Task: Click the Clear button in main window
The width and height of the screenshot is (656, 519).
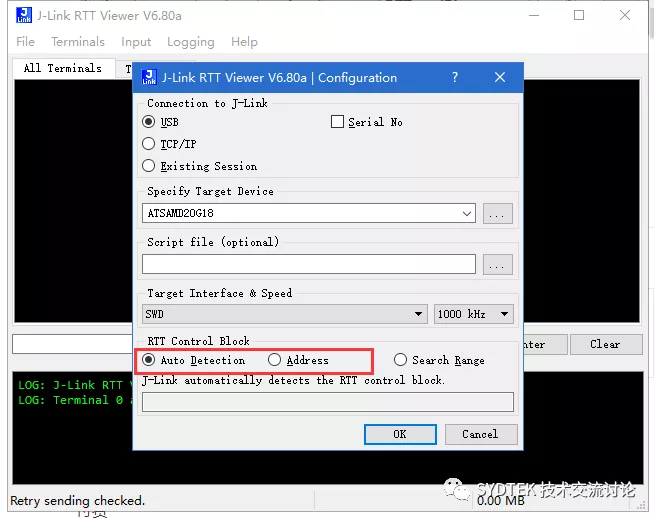Action: [606, 344]
